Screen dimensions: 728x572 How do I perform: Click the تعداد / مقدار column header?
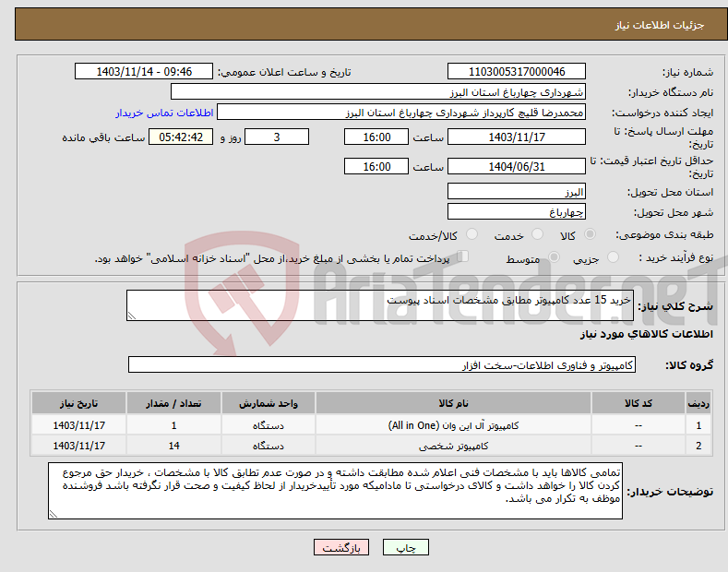coord(173,403)
